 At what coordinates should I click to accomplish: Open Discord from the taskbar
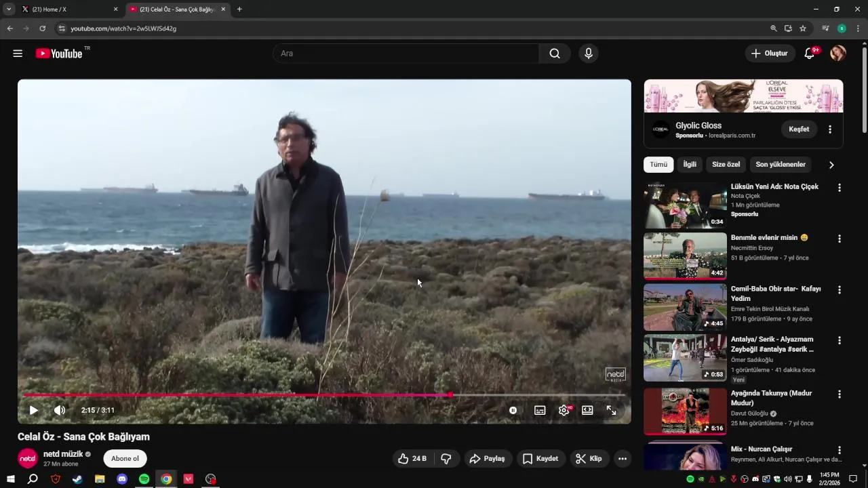(122, 479)
